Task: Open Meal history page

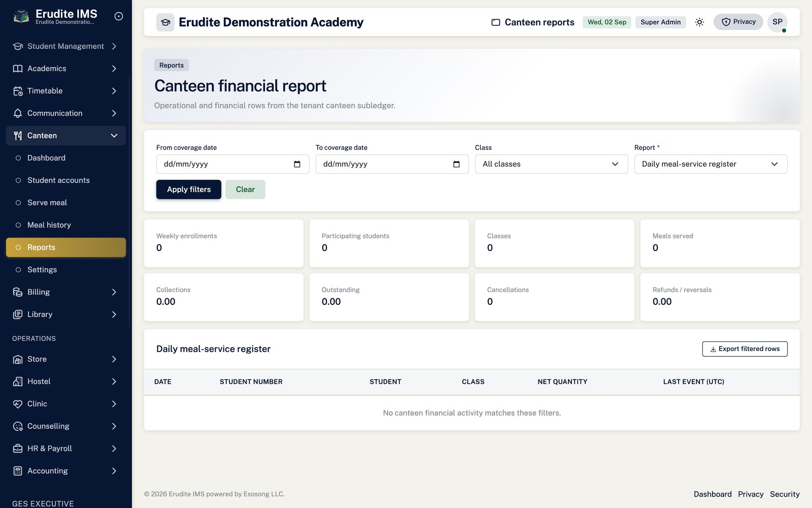Action: pos(66,225)
